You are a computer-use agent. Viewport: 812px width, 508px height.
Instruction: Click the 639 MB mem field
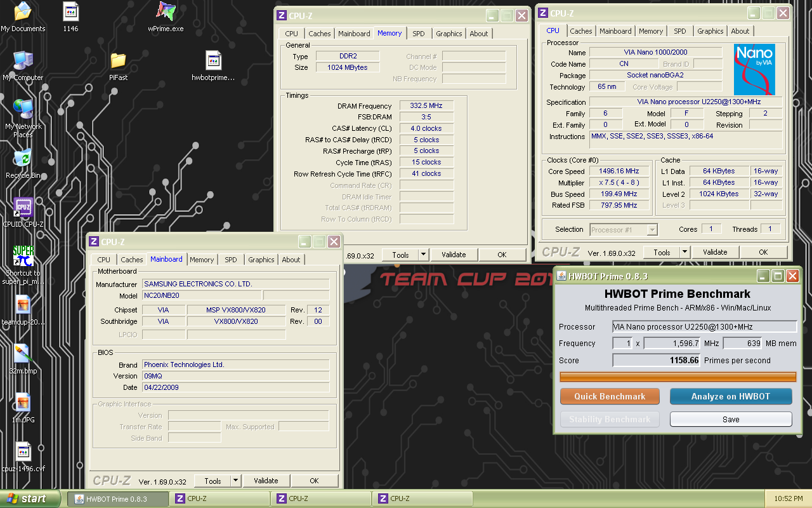(742, 343)
